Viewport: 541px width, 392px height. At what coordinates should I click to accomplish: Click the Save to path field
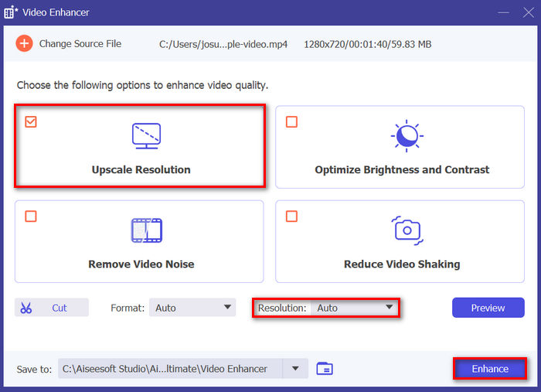(x=171, y=369)
